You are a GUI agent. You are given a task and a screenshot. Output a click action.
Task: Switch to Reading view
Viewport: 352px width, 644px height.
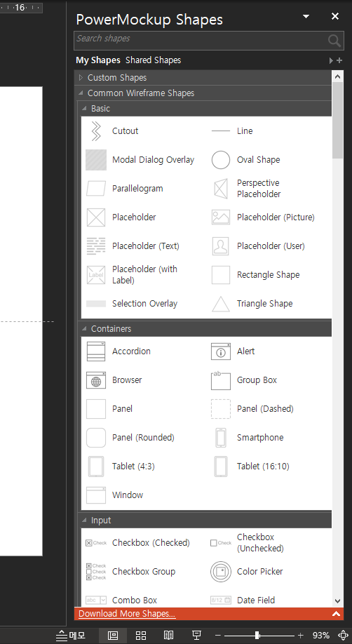[x=169, y=636]
